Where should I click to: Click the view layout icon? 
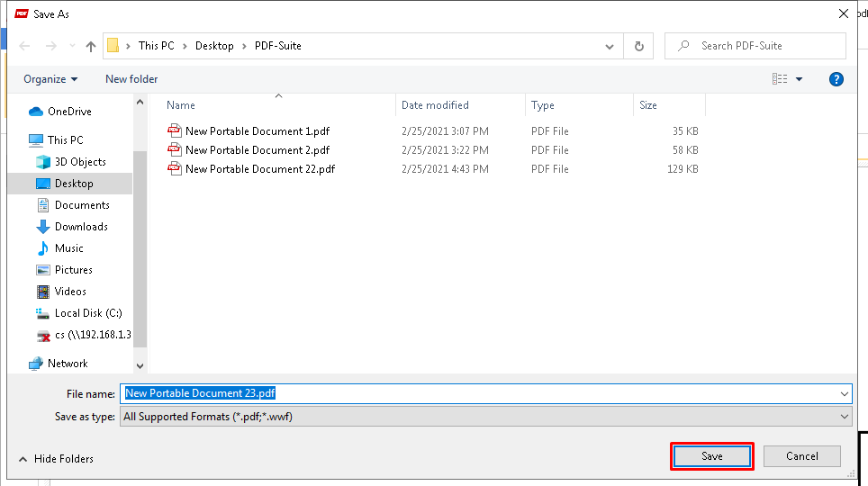tap(780, 79)
